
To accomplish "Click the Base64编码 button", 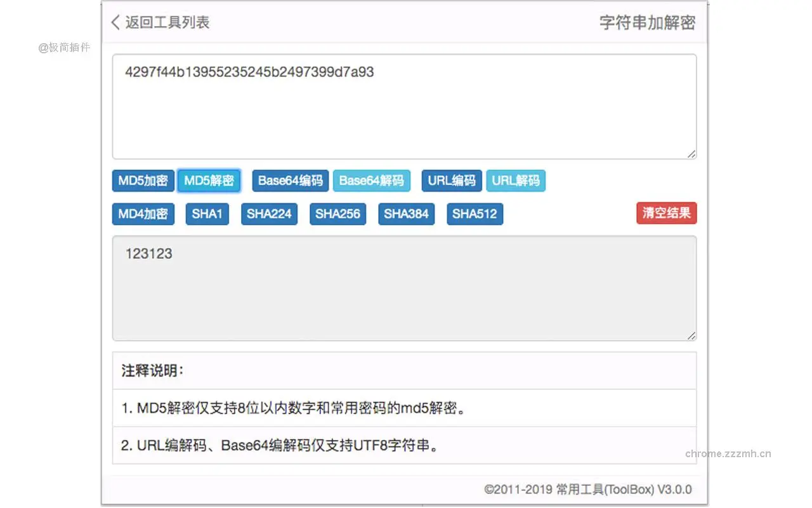I will pos(291,180).
